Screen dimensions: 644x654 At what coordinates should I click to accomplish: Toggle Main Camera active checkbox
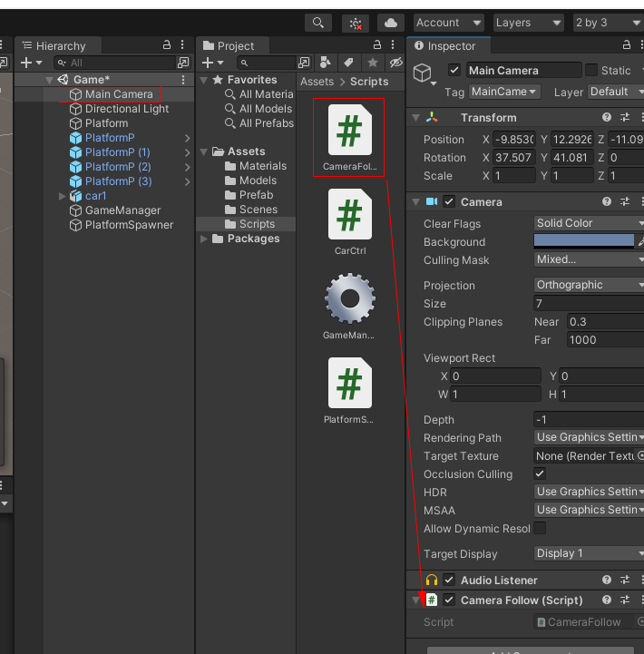[454, 70]
